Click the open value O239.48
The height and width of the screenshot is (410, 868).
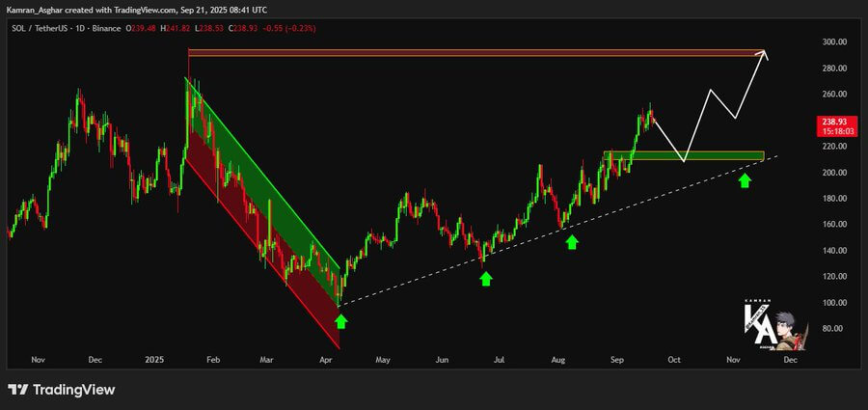139,28
